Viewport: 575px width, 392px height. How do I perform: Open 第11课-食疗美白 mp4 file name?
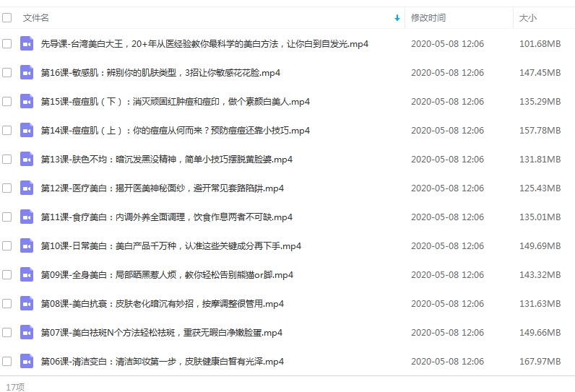166,217
